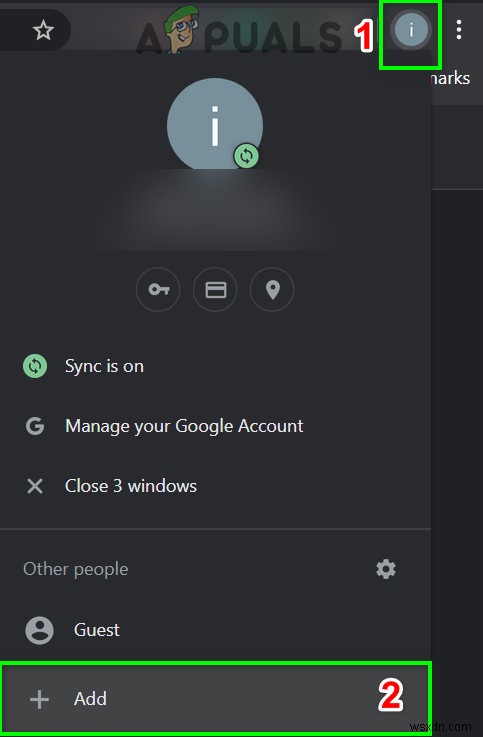Open addresses via location pin icon

click(273, 290)
